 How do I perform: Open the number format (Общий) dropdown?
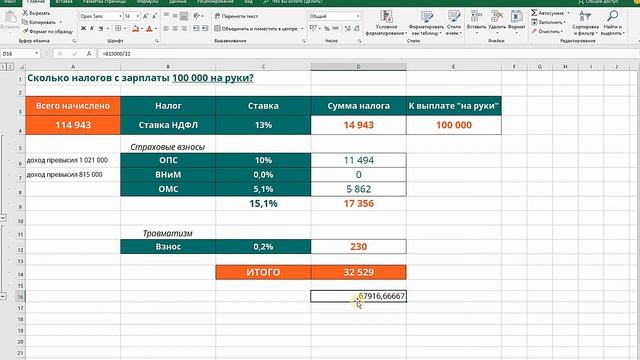(358, 16)
